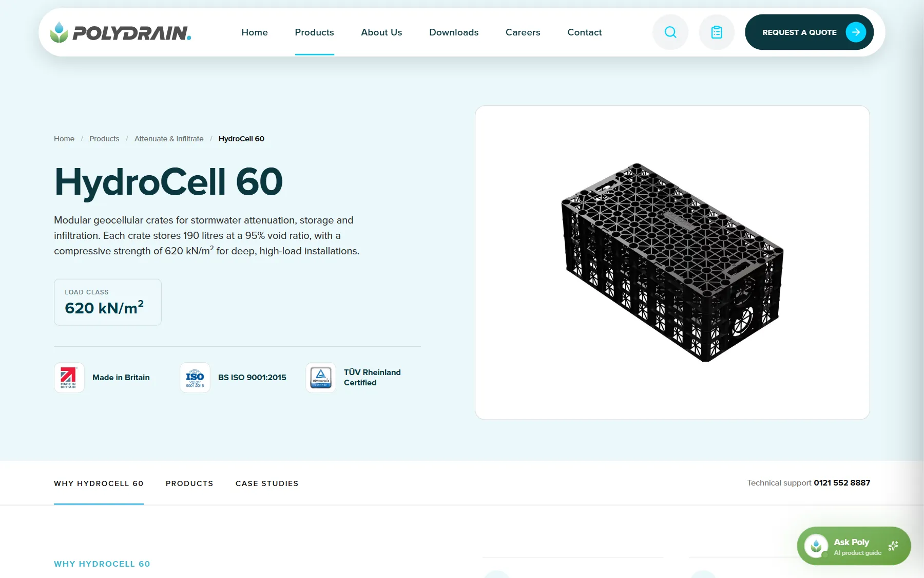Call technical support 0121 552 8887

[x=842, y=483]
